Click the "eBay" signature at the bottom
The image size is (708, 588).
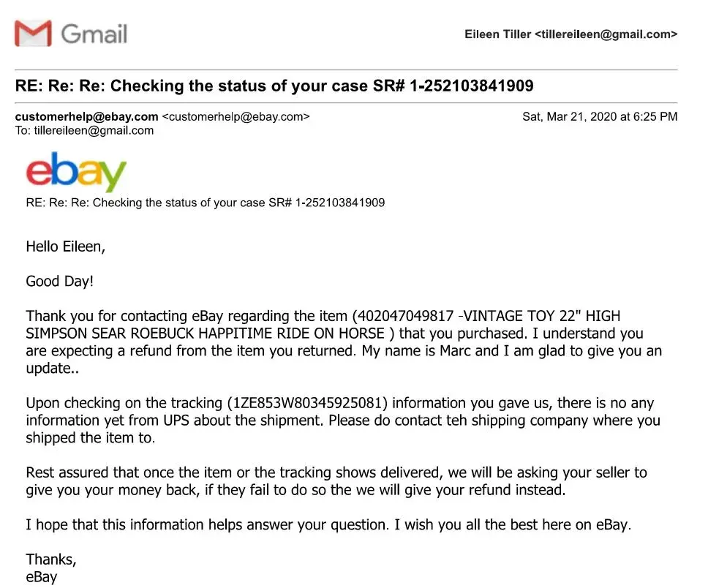[42, 577]
